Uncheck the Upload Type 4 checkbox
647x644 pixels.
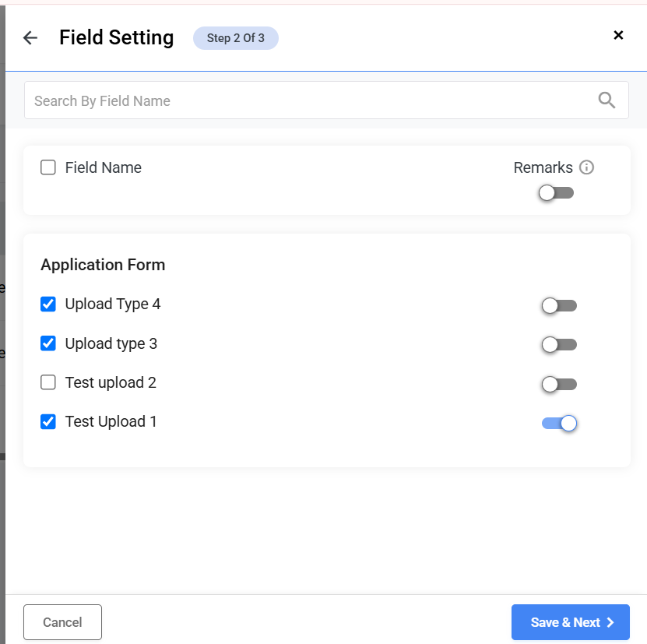pos(47,304)
